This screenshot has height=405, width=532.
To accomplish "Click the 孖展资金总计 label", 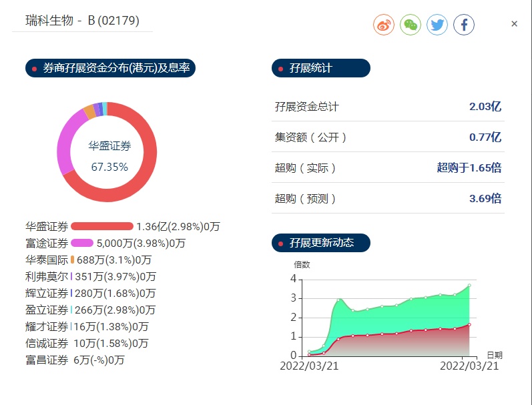I will click(306, 107).
